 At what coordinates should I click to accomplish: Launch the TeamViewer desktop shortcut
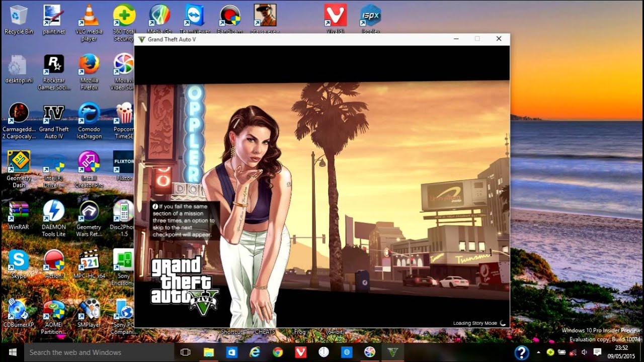pyautogui.click(x=194, y=20)
